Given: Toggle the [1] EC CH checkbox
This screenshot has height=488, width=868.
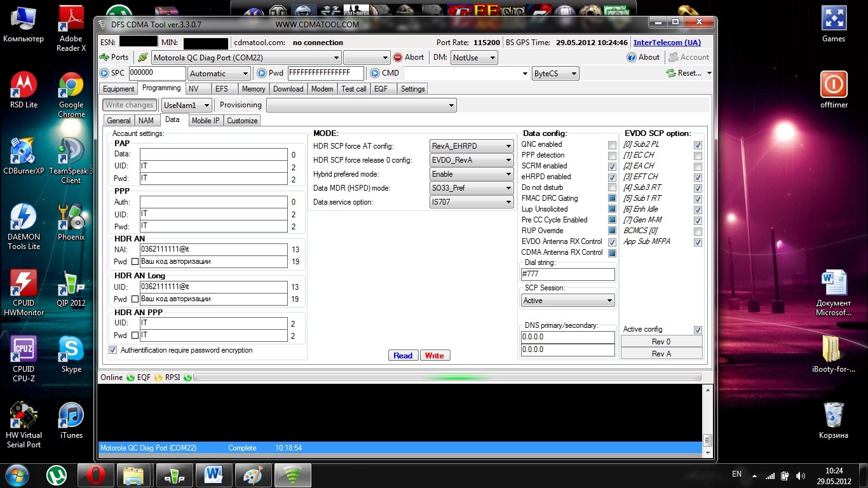Looking at the screenshot, I should [698, 156].
